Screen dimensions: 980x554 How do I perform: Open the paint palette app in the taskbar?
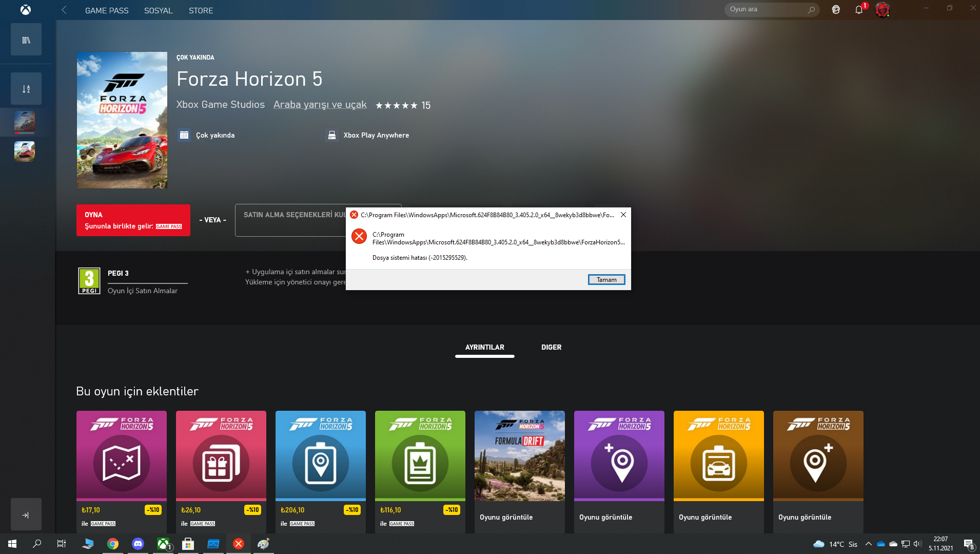264,544
